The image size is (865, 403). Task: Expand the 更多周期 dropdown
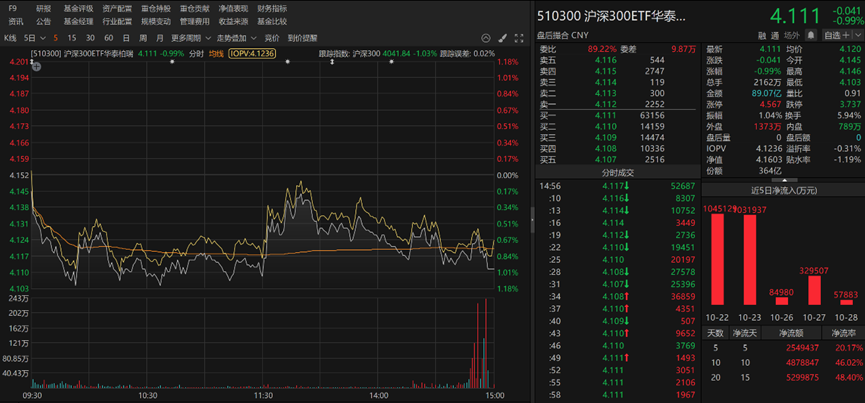point(191,38)
